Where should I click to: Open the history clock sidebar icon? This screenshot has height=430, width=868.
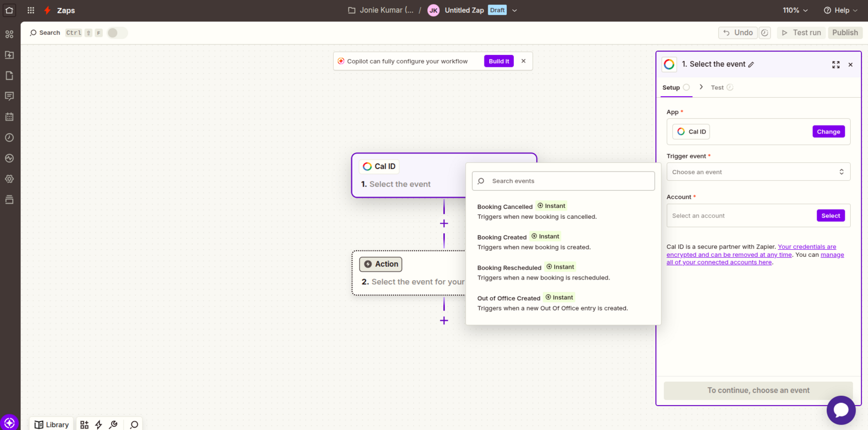click(x=9, y=137)
